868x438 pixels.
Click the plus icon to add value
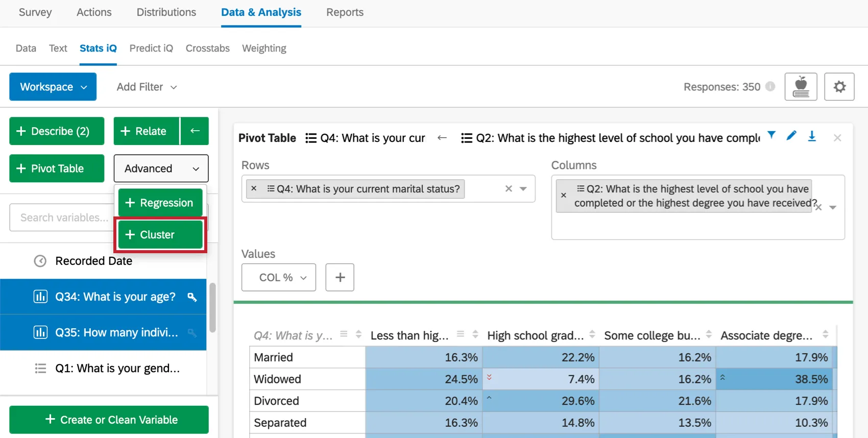tap(340, 277)
